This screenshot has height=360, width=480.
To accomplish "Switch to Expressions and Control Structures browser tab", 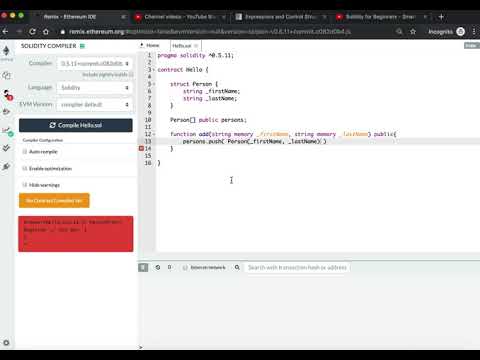I will click(x=280, y=17).
